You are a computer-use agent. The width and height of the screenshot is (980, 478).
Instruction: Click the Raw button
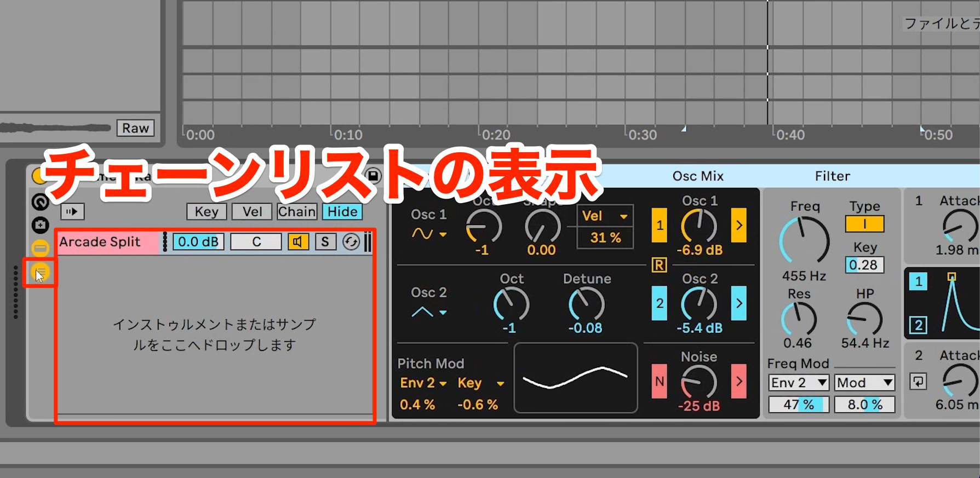(135, 128)
